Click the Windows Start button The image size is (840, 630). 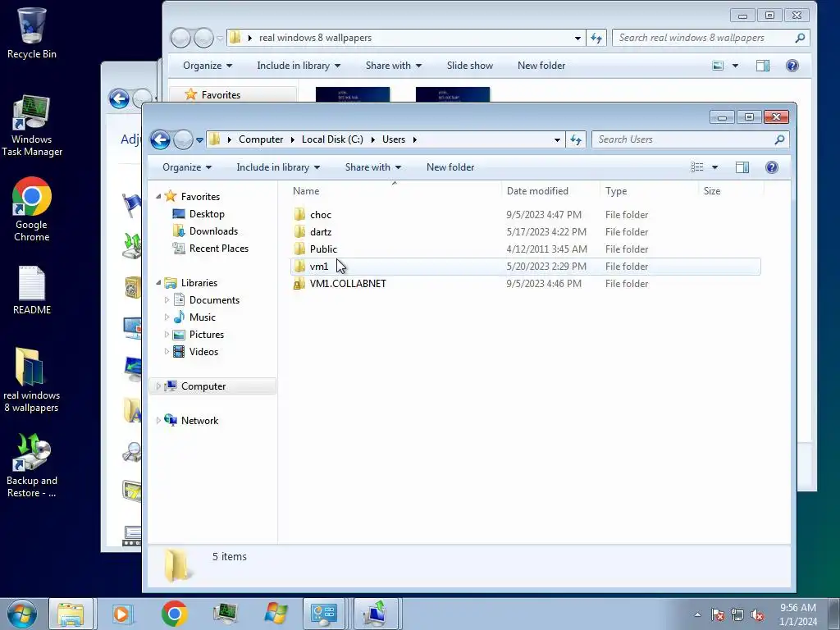pyautogui.click(x=22, y=614)
